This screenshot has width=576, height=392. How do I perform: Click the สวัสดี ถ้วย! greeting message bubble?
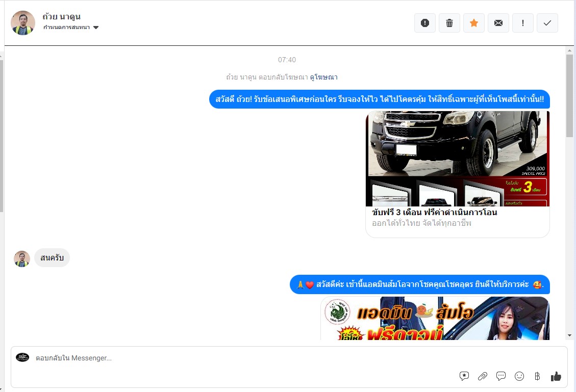click(380, 99)
